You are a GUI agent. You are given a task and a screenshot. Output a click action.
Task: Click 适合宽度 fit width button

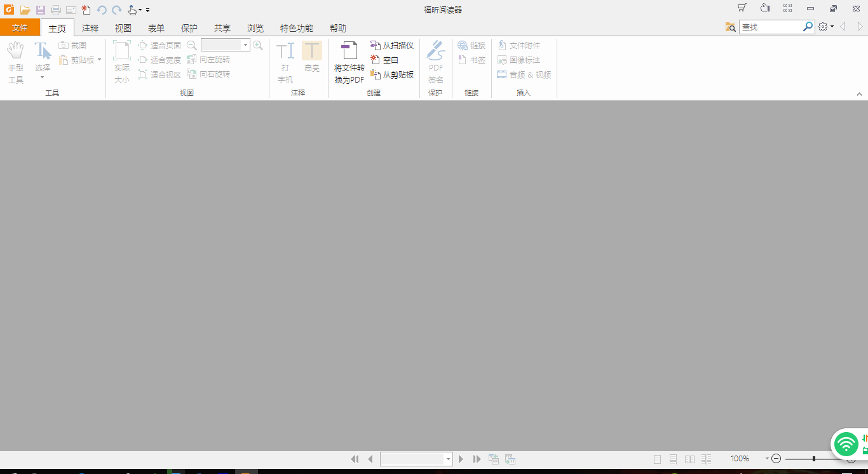tap(159, 60)
